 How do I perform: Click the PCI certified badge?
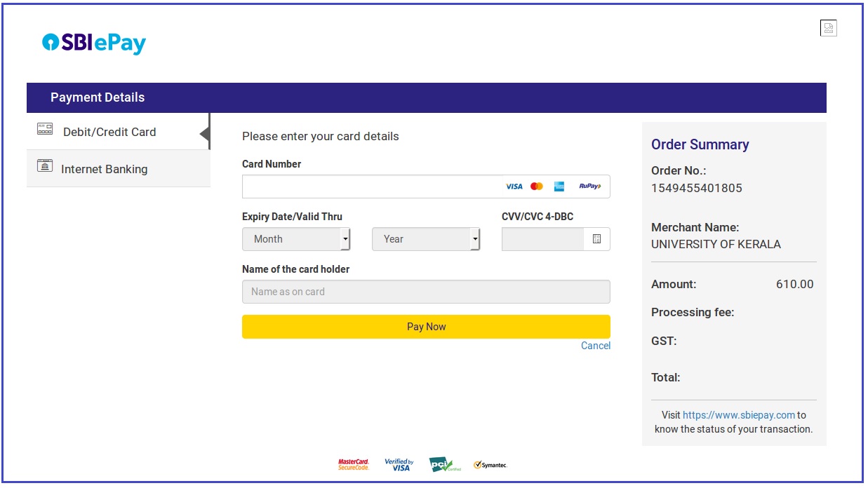pyautogui.click(x=444, y=465)
